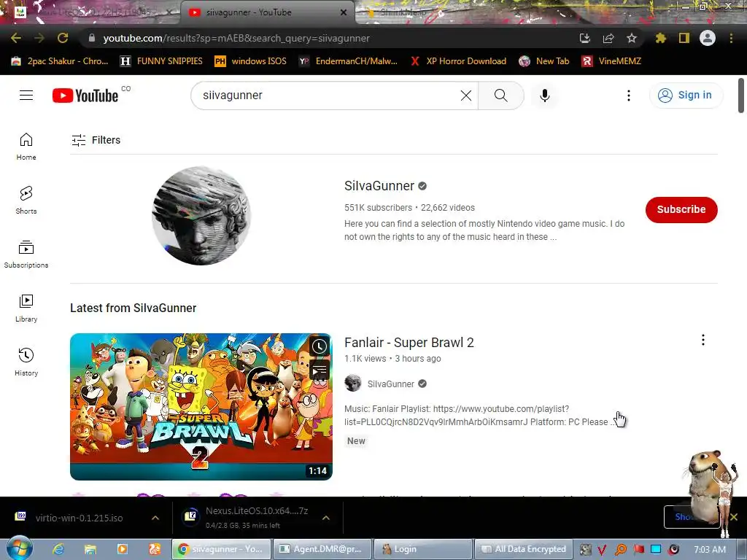The height and width of the screenshot is (560, 747).
Task: Open the search Filters panel
Action: 96,140
